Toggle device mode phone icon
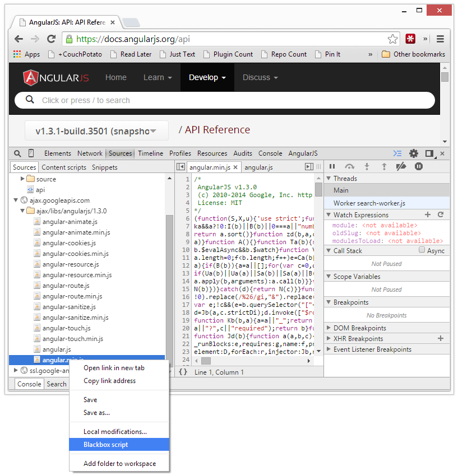The image size is (458, 476). 31,153
